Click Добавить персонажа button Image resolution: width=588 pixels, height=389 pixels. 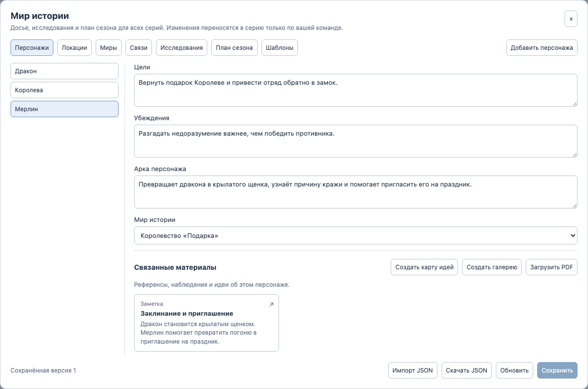click(x=542, y=48)
